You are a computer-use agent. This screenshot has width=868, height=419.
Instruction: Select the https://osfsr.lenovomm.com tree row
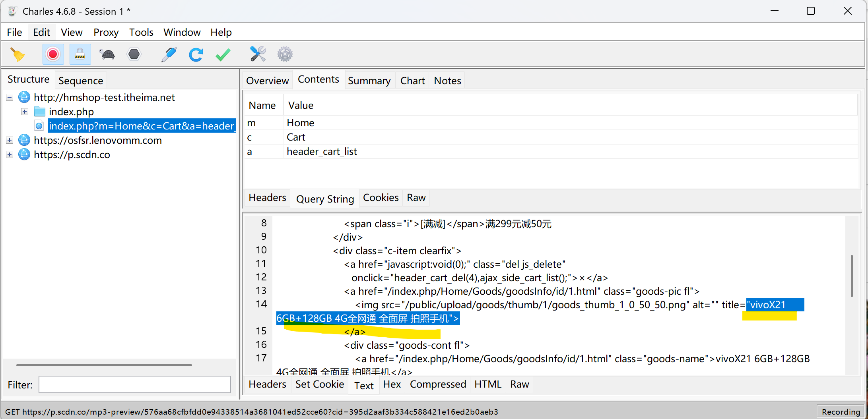point(98,140)
